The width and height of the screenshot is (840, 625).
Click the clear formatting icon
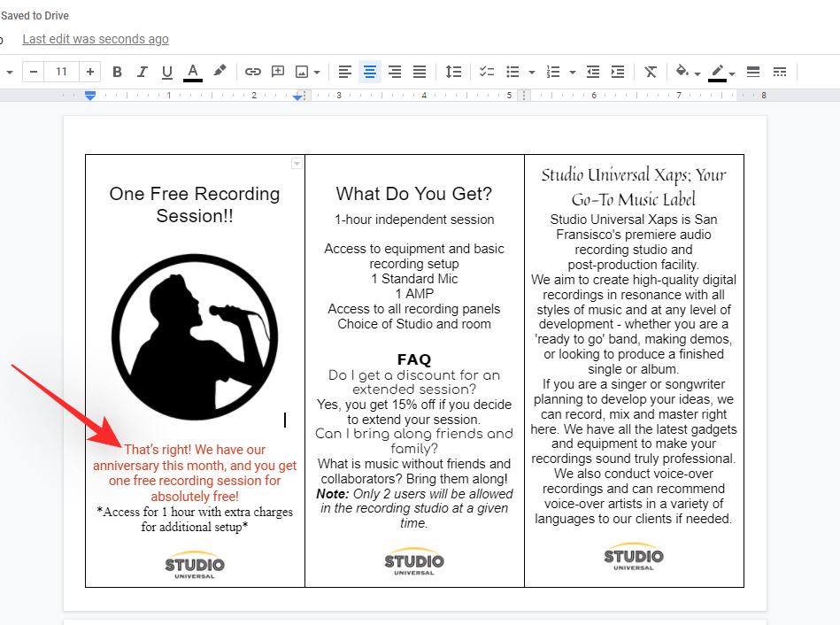(651, 72)
